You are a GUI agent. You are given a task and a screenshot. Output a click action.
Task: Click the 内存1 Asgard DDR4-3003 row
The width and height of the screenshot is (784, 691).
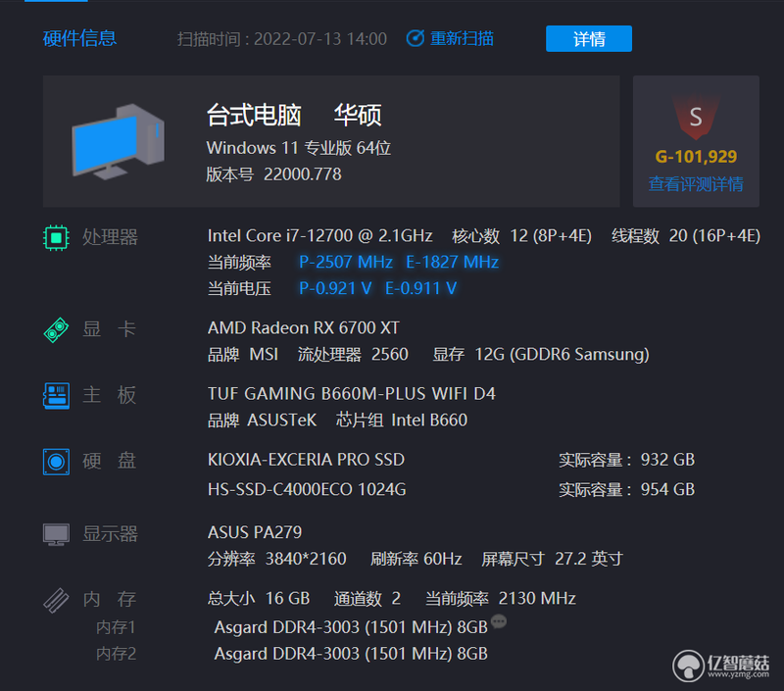pos(351,627)
